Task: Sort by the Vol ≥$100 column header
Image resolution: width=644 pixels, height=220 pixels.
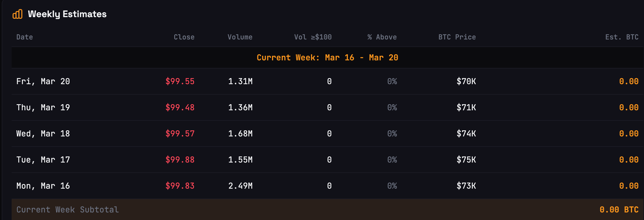Action: click(x=312, y=37)
